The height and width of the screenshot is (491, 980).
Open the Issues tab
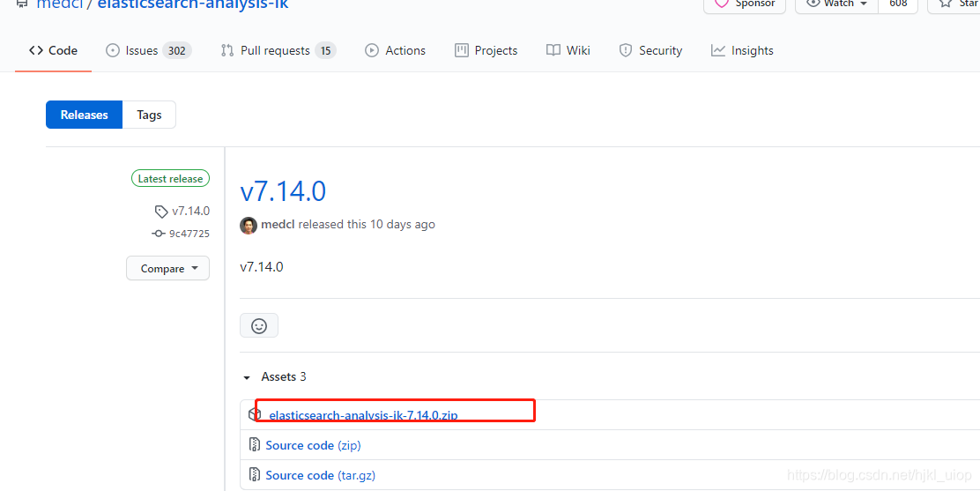149,50
